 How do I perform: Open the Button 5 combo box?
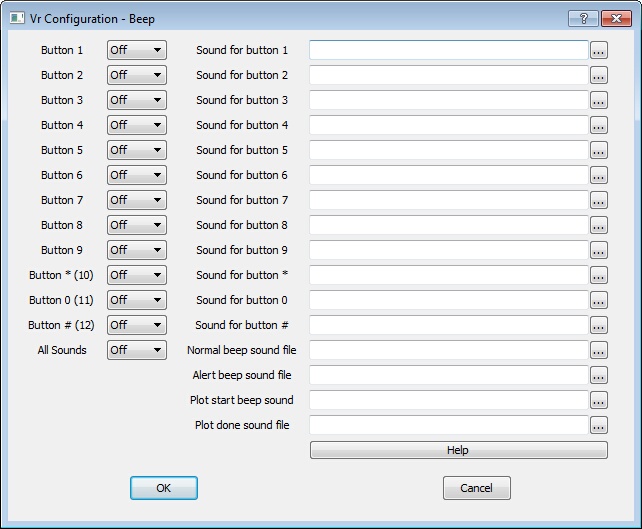click(137, 150)
